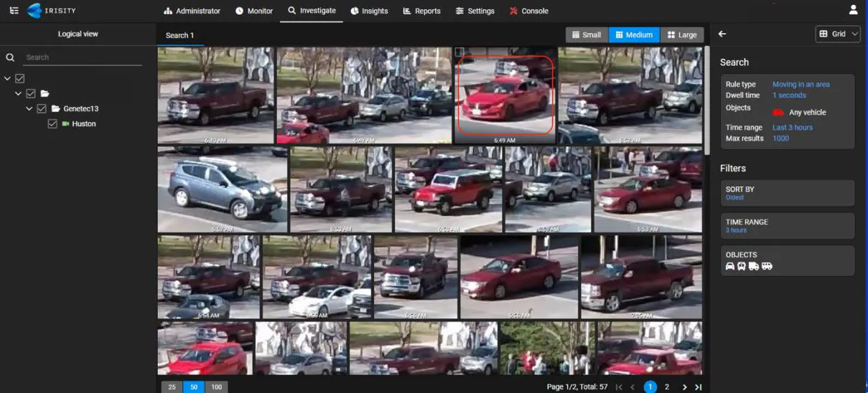Open the Insights section
868x393 pixels.
369,11
